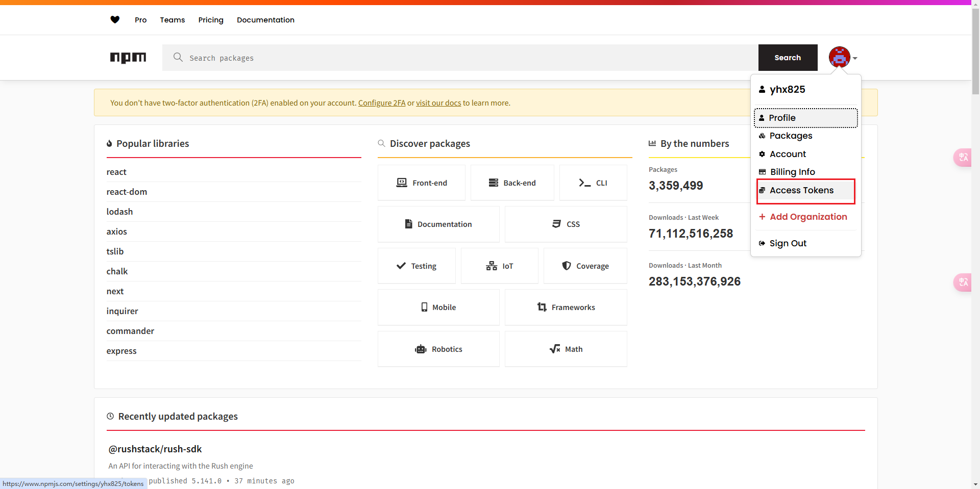
Task: Open the CLI packages category
Action: 593,183
